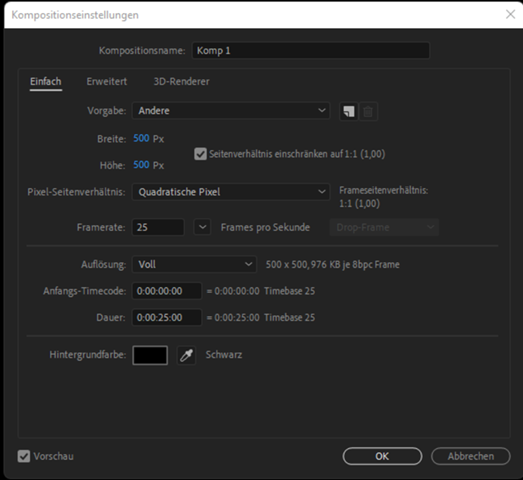Open the Vorgabe dropdown showing Andere
Screen dimensions: 523x480
click(x=231, y=110)
